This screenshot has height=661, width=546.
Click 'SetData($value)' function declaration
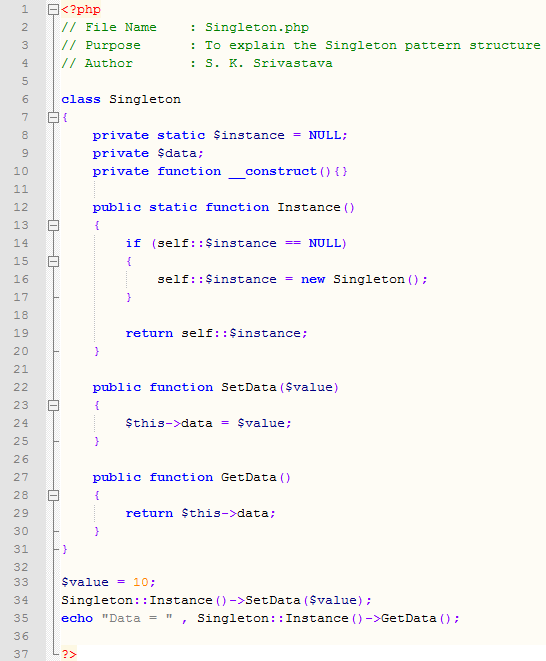pos(280,387)
